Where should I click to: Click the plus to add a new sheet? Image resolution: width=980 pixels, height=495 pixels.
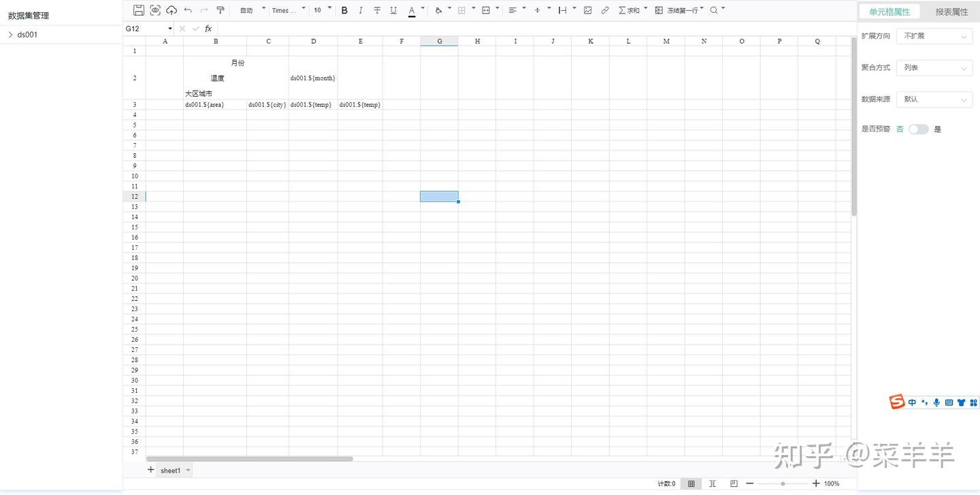(150, 470)
